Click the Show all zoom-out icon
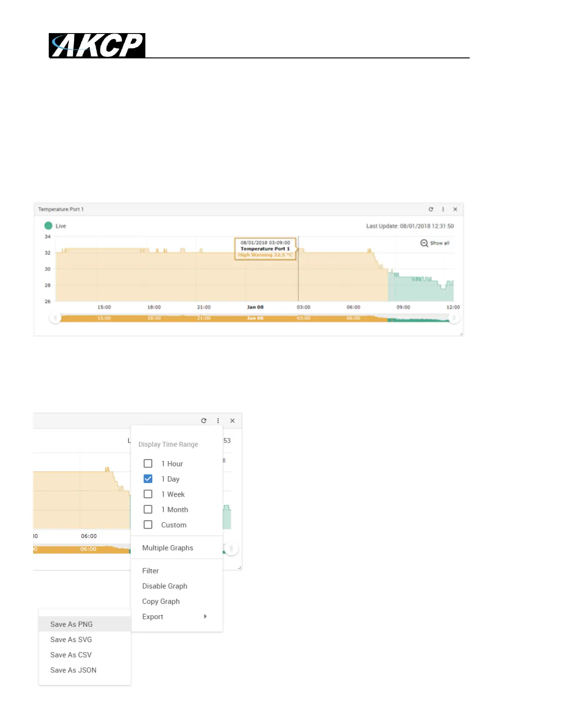 click(x=424, y=243)
